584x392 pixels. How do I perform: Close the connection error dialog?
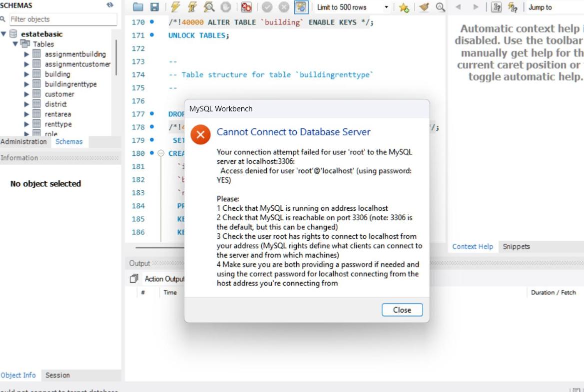tap(402, 310)
